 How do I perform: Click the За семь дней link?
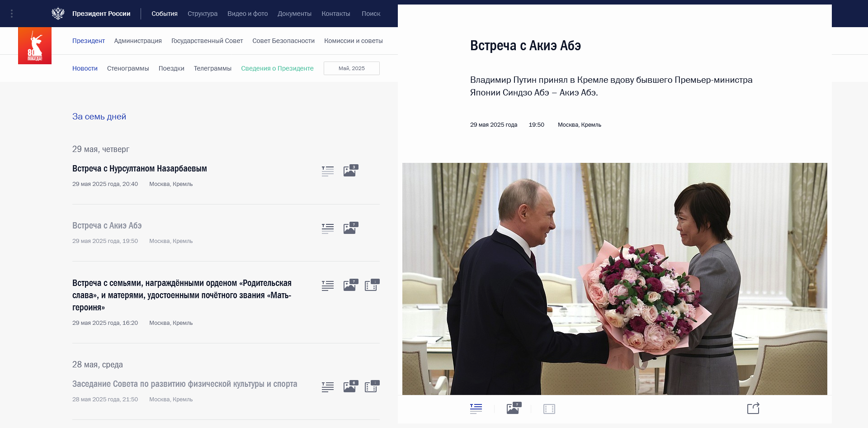(99, 117)
